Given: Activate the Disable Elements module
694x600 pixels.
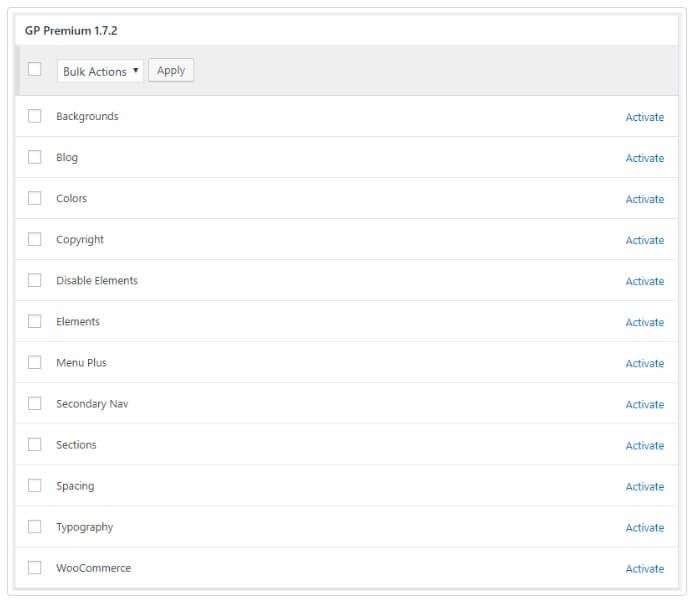Looking at the screenshot, I should click(644, 281).
